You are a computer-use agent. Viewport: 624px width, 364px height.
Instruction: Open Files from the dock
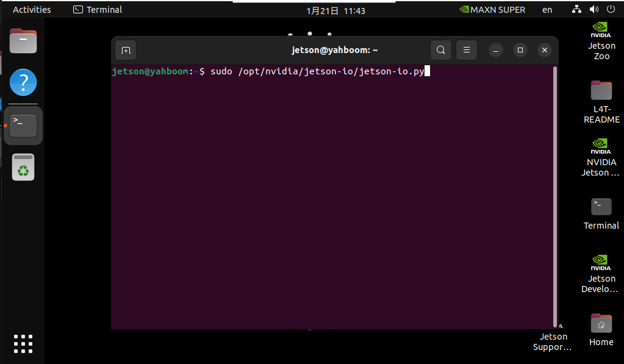tap(23, 41)
